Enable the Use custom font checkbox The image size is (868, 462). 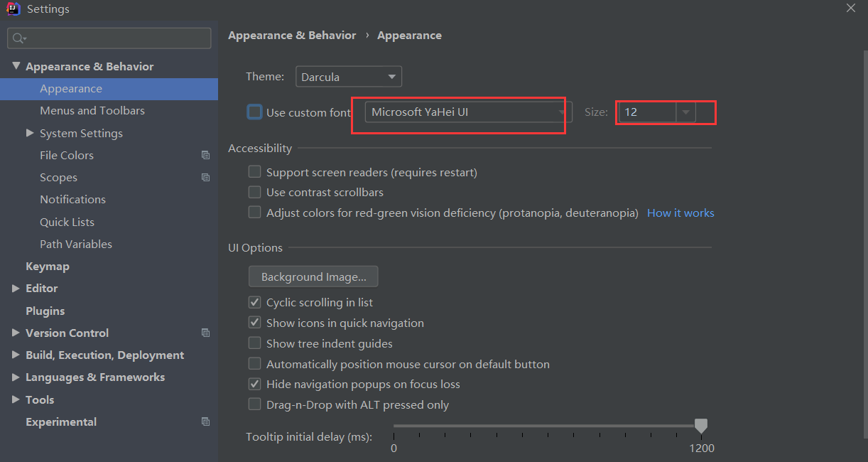[x=254, y=112]
